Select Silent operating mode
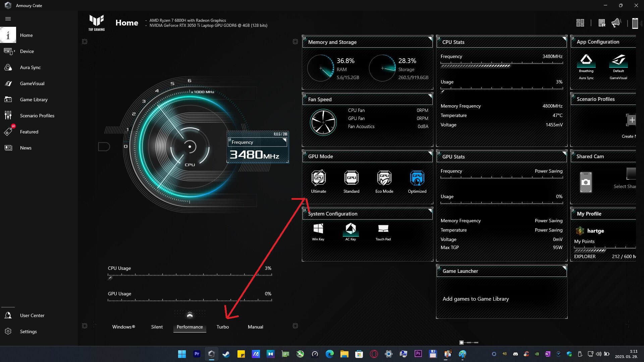This screenshot has height=362, width=644. (x=157, y=327)
